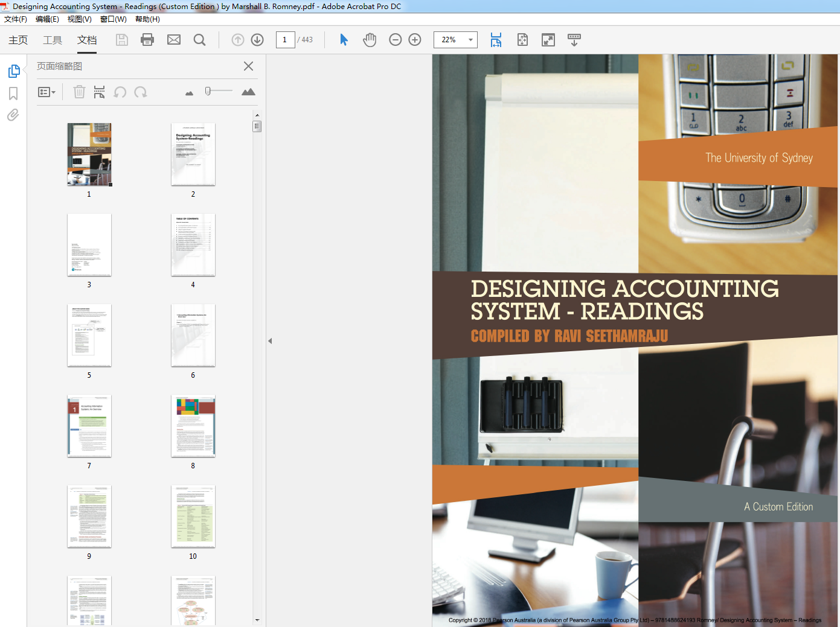This screenshot has width=840, height=627.
Task: Go to previous page up arrow
Action: coord(238,40)
